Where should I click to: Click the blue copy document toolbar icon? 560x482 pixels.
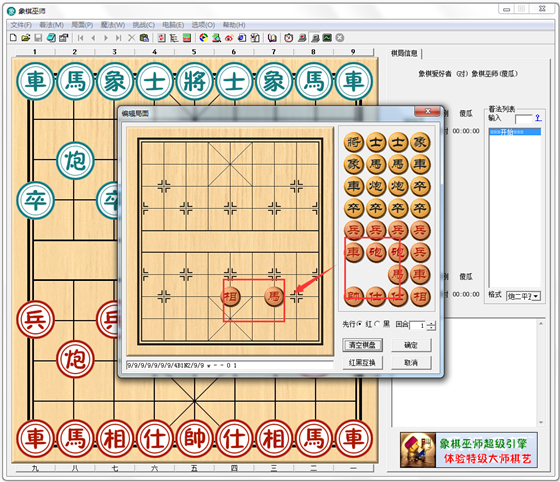[x=242, y=37]
